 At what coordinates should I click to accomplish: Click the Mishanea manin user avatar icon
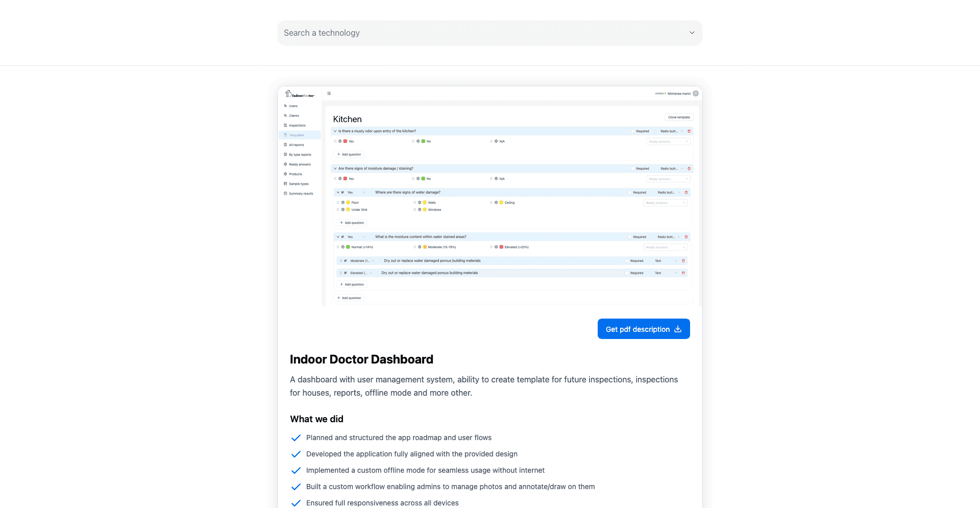tap(696, 93)
